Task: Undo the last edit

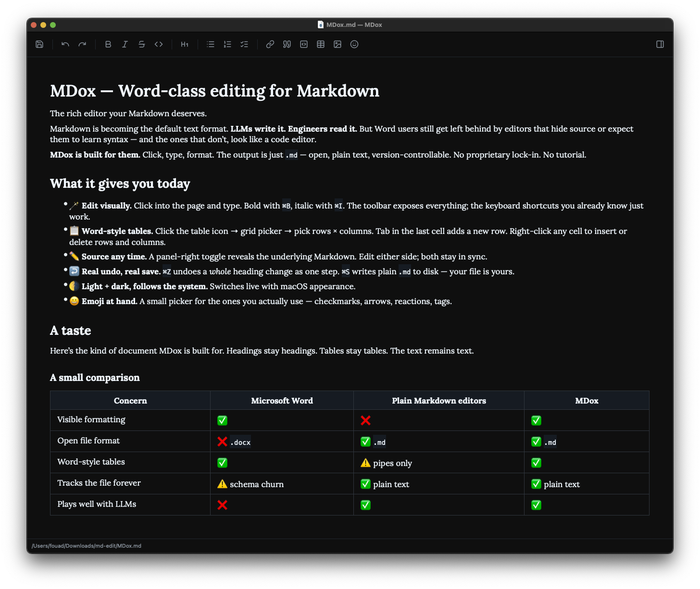Action: pyautogui.click(x=65, y=44)
